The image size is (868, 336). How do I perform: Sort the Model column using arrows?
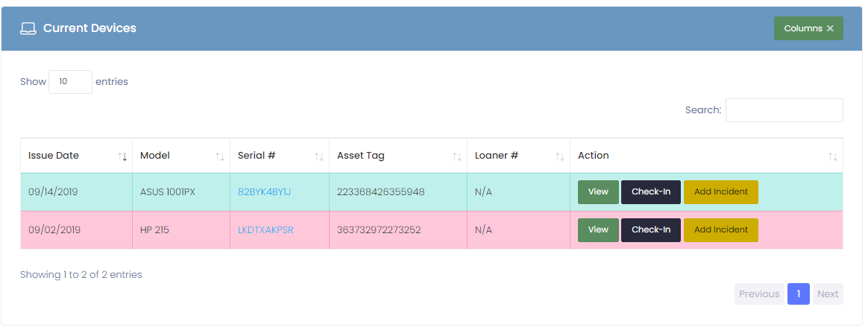tap(220, 157)
